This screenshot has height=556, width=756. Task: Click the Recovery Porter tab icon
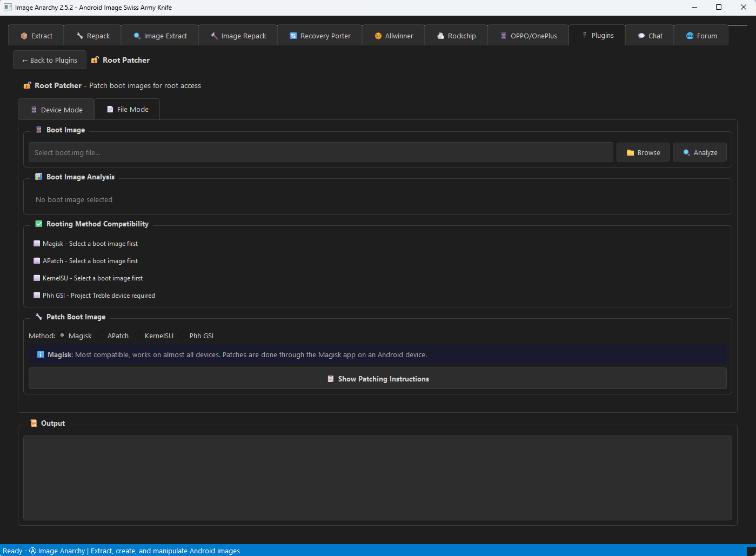pyautogui.click(x=293, y=36)
